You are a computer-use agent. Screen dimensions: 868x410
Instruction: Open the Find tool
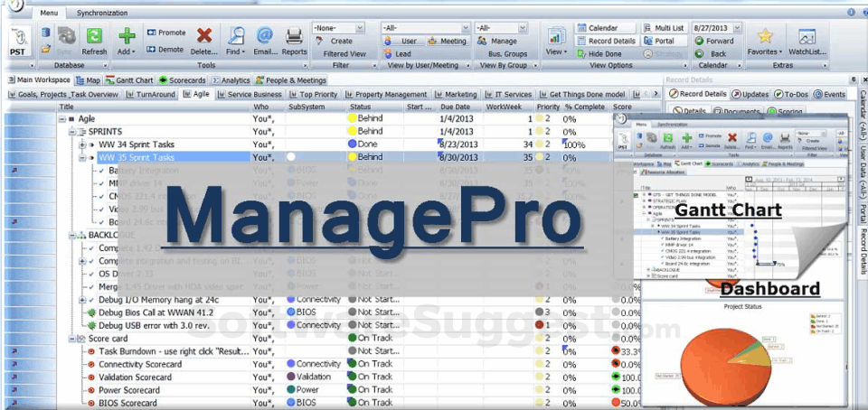tap(236, 42)
